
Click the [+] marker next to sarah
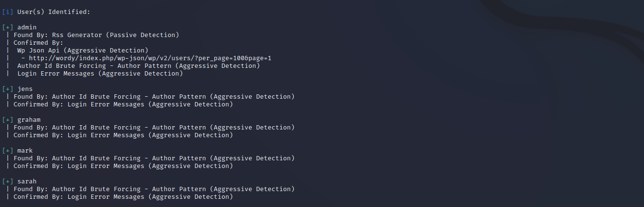point(8,181)
